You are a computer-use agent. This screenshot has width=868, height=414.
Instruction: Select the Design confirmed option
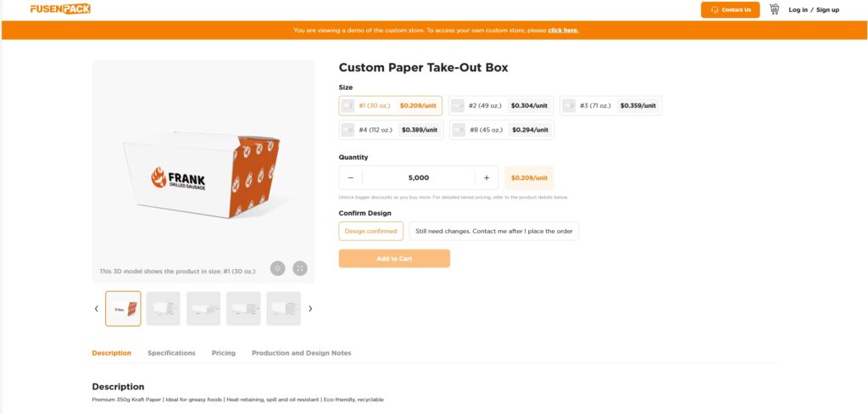coord(371,231)
